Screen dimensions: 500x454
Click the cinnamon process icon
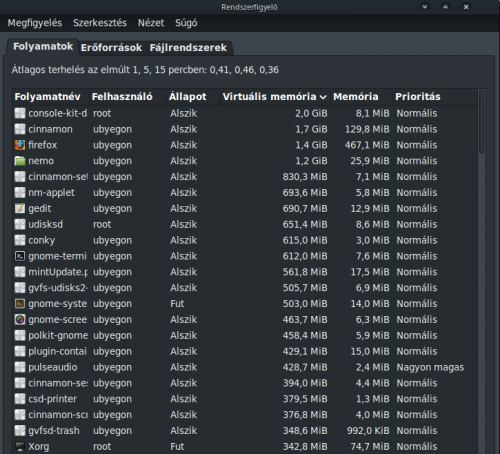[20, 129]
